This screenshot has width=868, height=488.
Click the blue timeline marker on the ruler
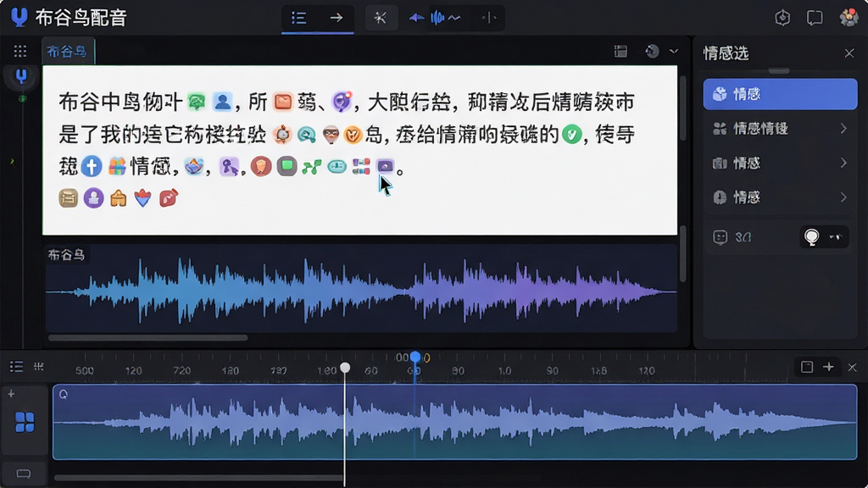(415, 358)
